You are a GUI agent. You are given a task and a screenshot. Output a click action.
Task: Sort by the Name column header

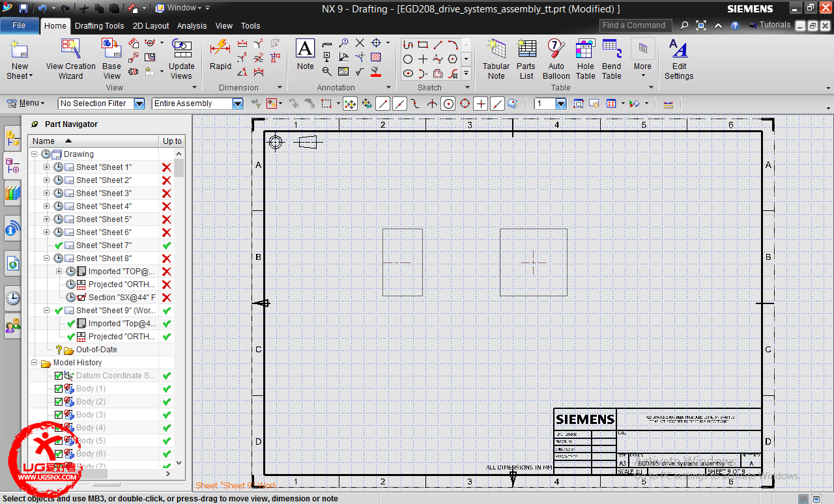pos(94,141)
